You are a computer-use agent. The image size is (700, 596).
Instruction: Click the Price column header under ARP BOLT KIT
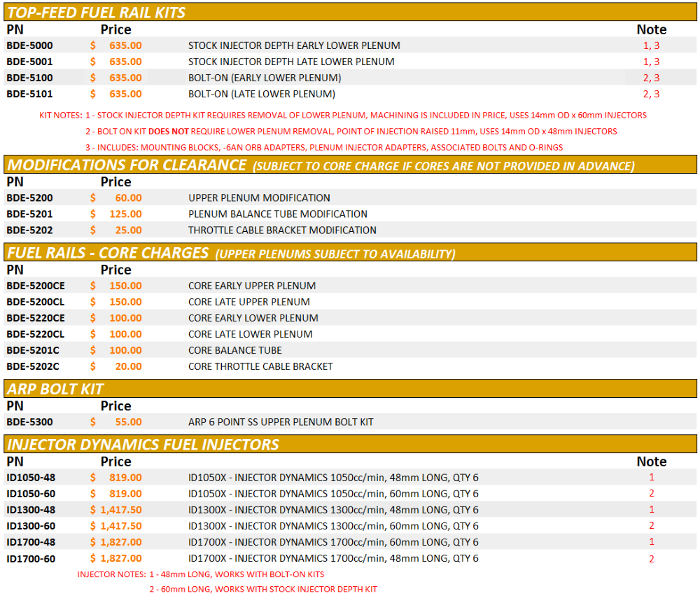(x=115, y=406)
